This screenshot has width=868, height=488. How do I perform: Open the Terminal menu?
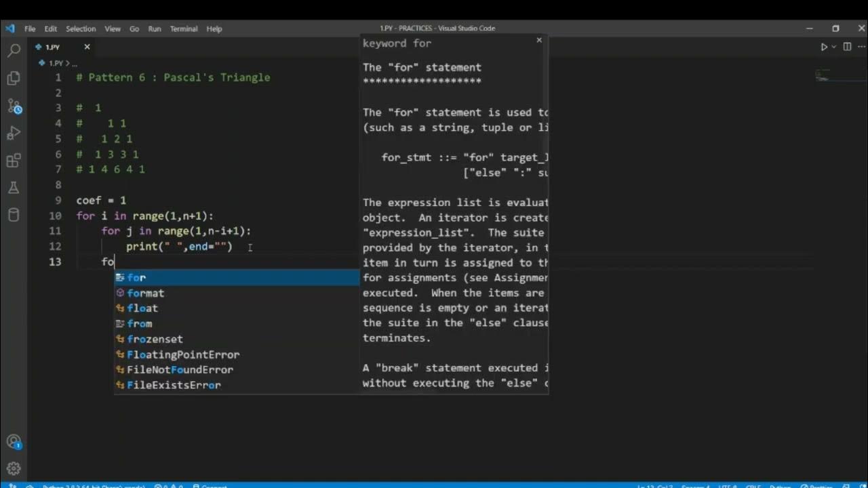184,28
